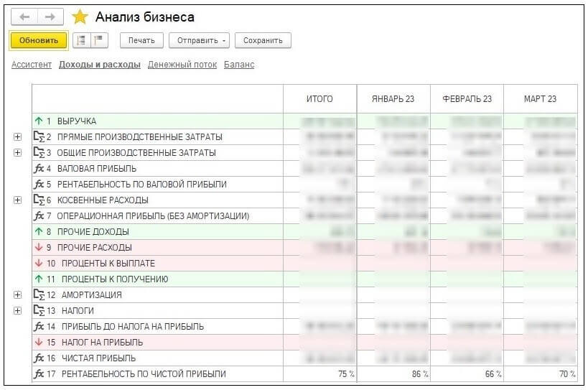Image resolution: width=588 pixels, height=390 pixels.
Task: Click the green arrow icon beside ВЫРУЧКА
Action: pyautogui.click(x=38, y=121)
